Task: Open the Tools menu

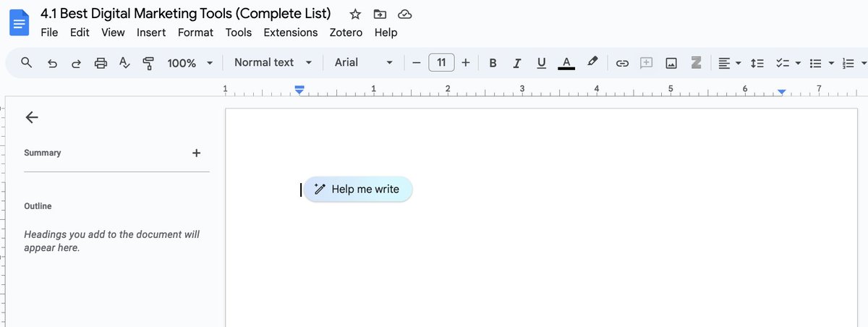Action: pos(239,33)
